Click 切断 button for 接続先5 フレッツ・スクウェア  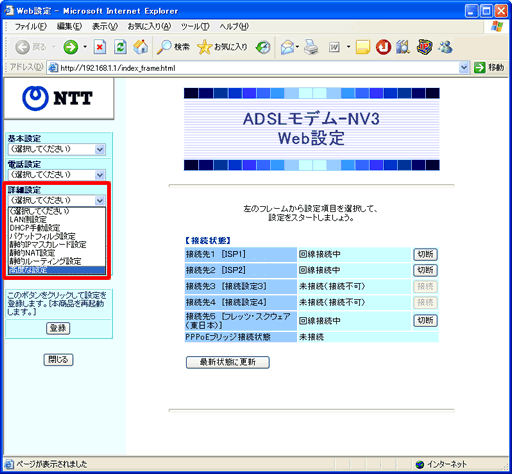pyautogui.click(x=425, y=321)
